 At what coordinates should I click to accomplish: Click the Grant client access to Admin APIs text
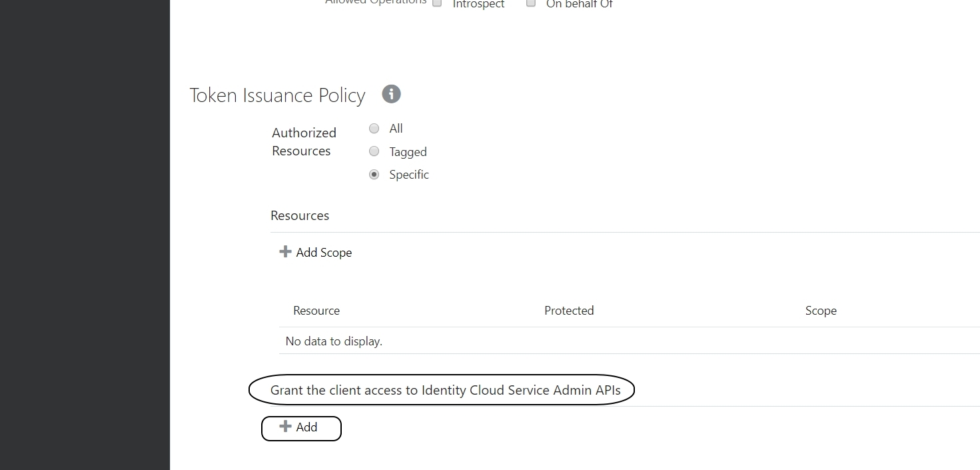[x=445, y=390]
